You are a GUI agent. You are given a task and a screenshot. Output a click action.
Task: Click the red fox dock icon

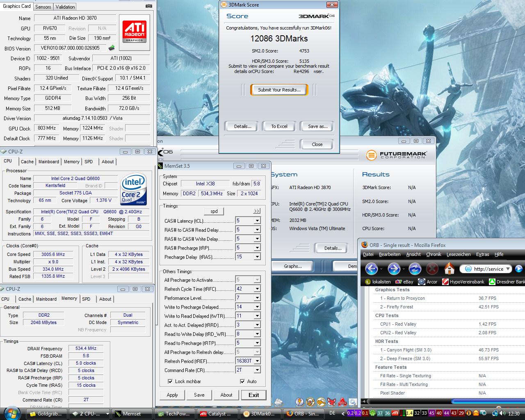pos(332,402)
